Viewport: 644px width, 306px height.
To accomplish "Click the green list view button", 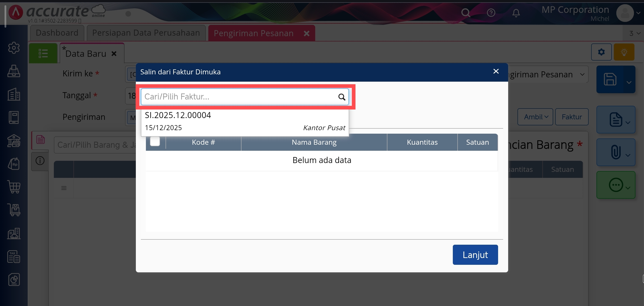I will click(x=43, y=53).
